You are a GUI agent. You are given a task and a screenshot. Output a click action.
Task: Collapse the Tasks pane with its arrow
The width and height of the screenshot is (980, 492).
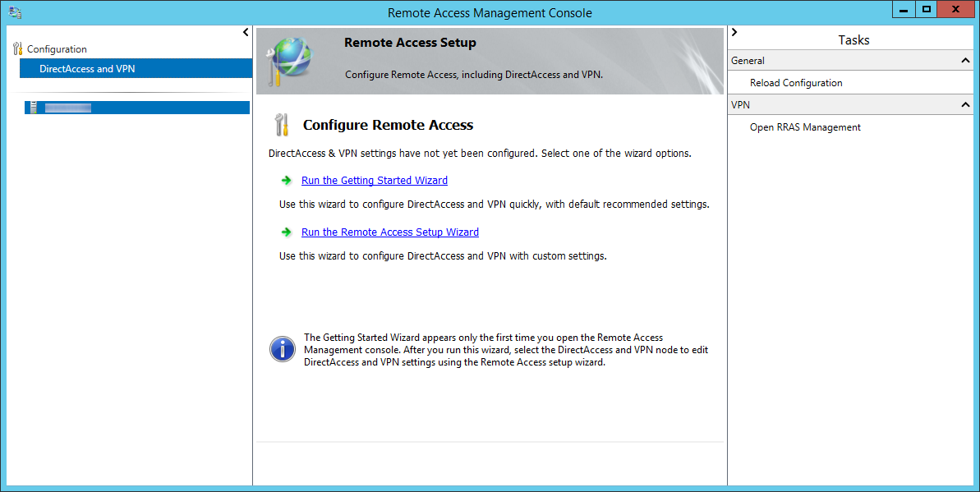click(734, 32)
